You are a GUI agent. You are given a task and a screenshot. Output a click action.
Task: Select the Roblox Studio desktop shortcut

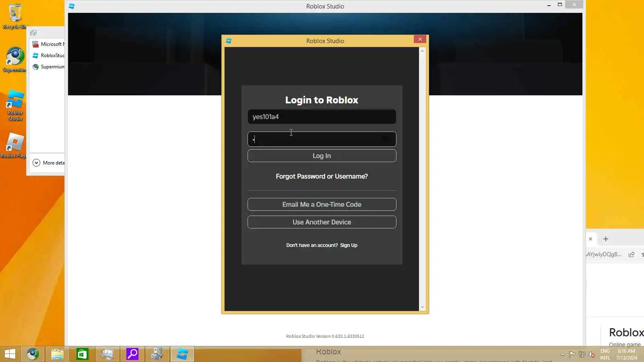15,105
